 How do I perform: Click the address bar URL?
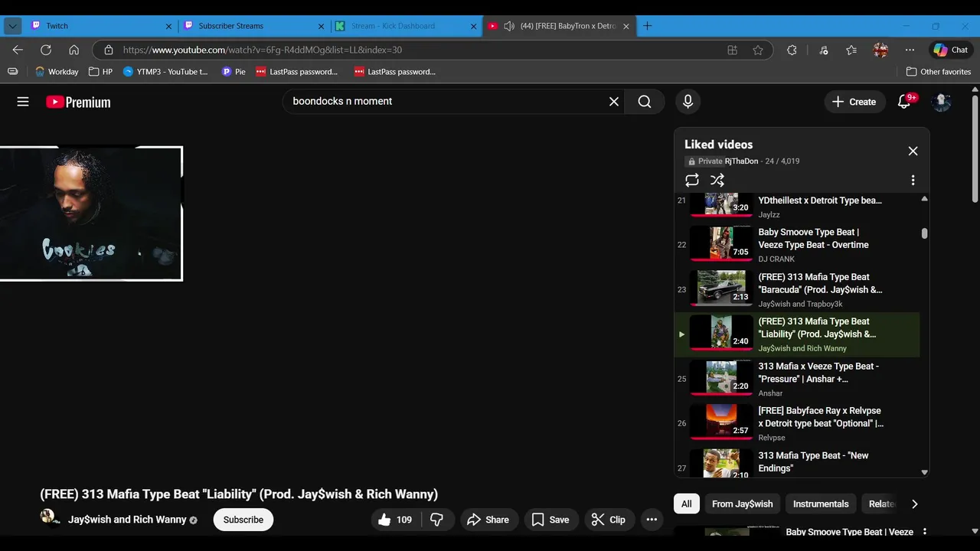(263, 50)
